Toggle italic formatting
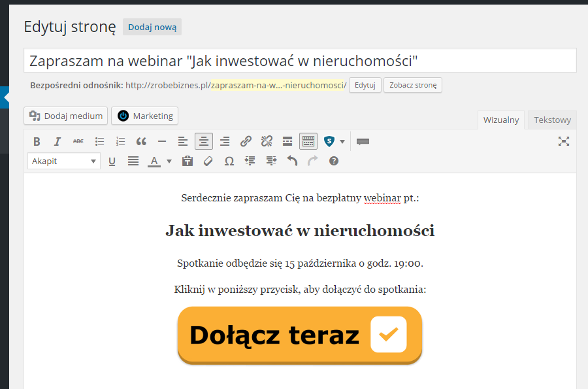This screenshot has height=389, width=588. [x=57, y=141]
